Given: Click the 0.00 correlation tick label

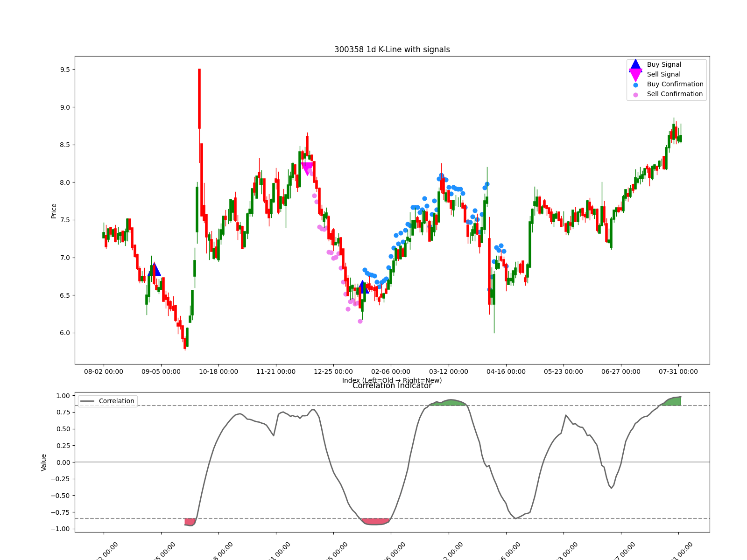Looking at the screenshot, I should (x=63, y=462).
